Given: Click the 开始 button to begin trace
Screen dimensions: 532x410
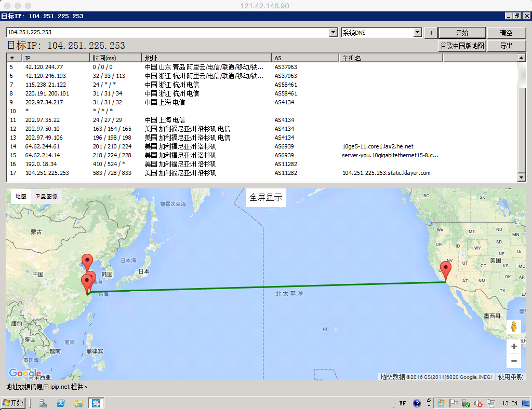Looking at the screenshot, I should pos(461,32).
